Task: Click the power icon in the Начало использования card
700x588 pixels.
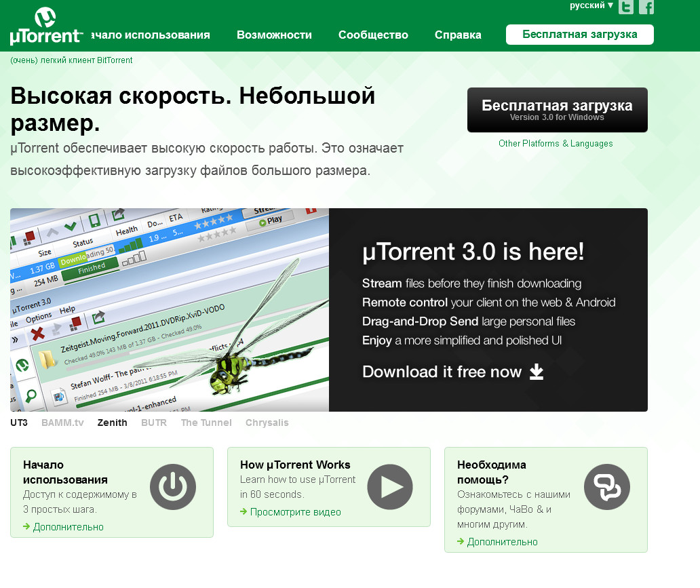Action: [173, 487]
